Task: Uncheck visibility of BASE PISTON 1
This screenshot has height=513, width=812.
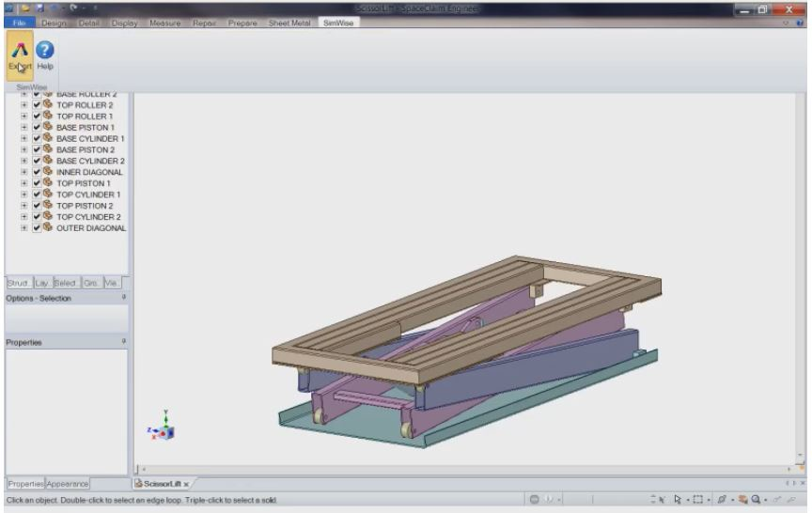Action: coord(36,128)
